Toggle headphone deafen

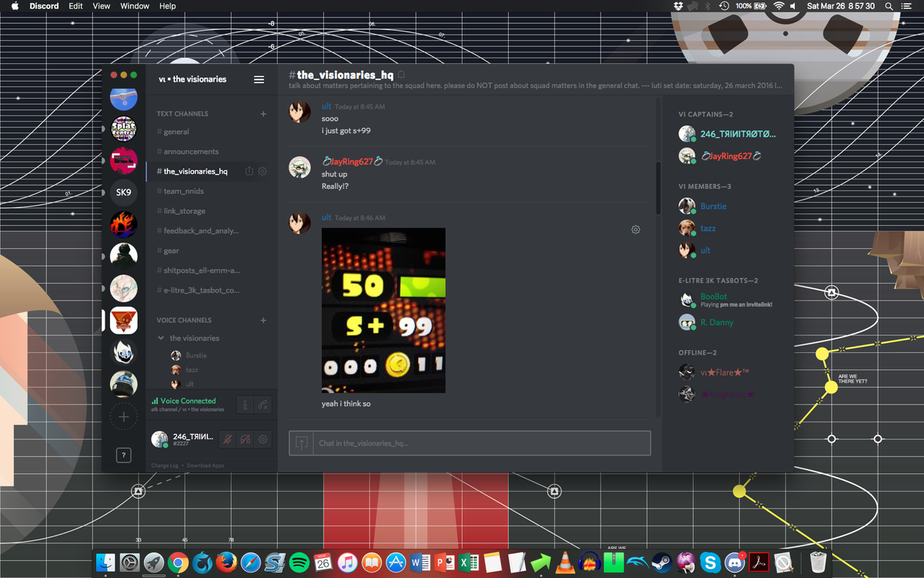246,439
